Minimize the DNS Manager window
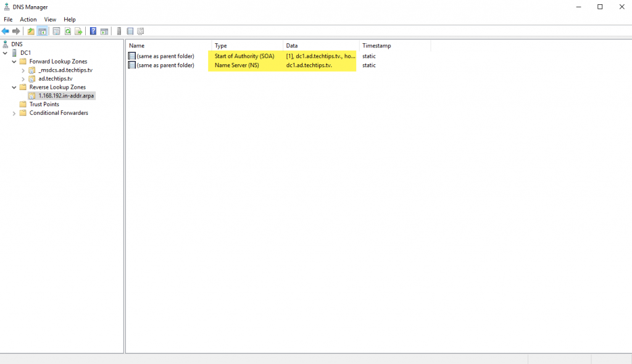632x364 pixels. click(578, 7)
